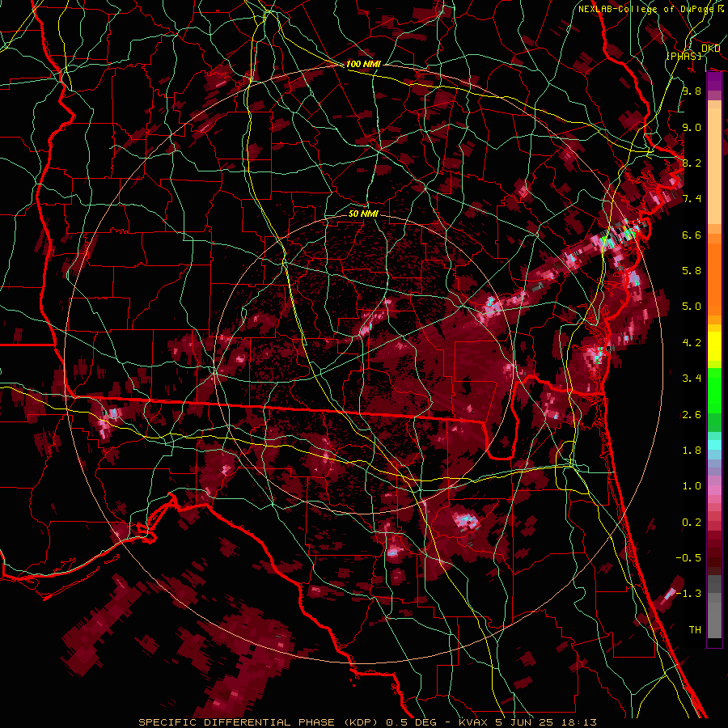Viewport: 728px width, 728px height.
Task: Pick the yellow band on the color bar
Action: click(x=714, y=346)
